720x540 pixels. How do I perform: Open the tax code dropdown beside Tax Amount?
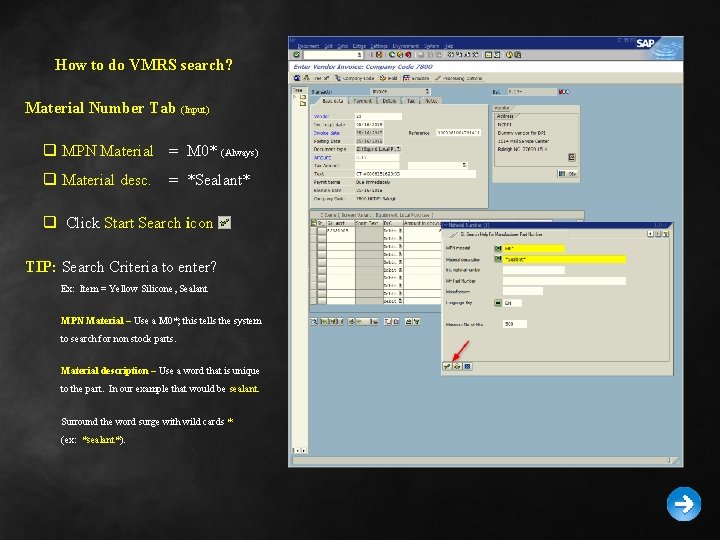point(464,165)
